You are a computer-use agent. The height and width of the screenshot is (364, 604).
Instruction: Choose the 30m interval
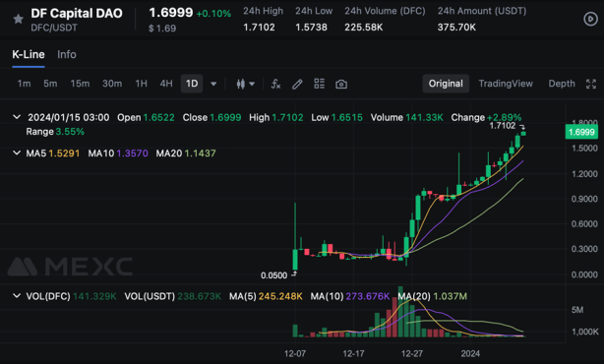[x=112, y=84]
